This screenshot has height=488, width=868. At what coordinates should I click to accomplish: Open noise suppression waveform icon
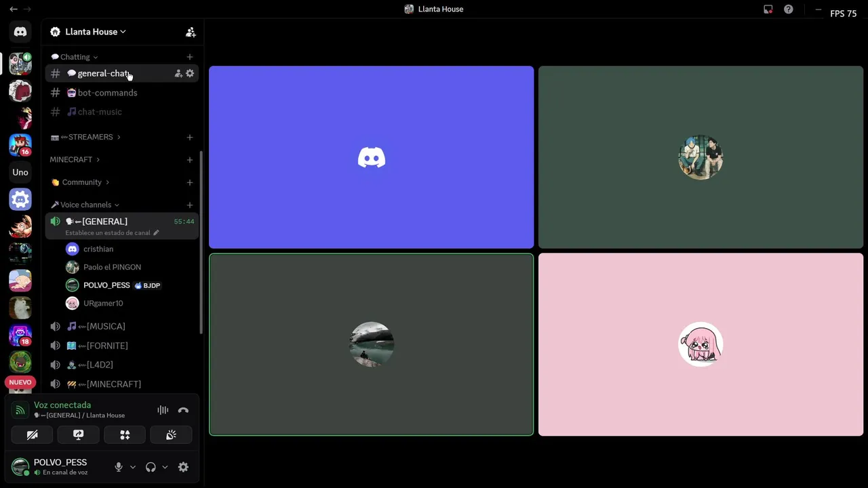[x=163, y=410]
